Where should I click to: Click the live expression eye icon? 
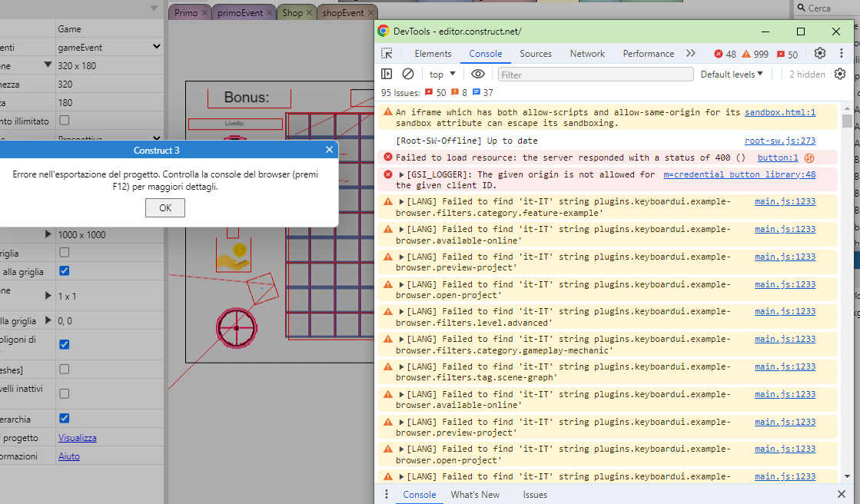(478, 74)
